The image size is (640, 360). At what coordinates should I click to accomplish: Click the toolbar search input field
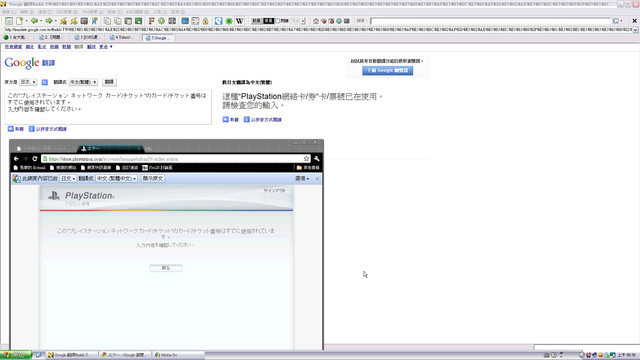[491, 21]
